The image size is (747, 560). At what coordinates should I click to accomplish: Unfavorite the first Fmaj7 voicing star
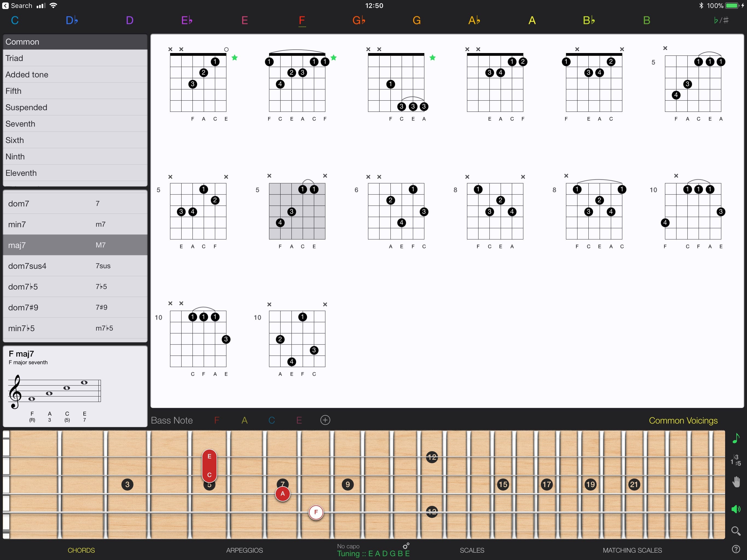[x=235, y=58]
